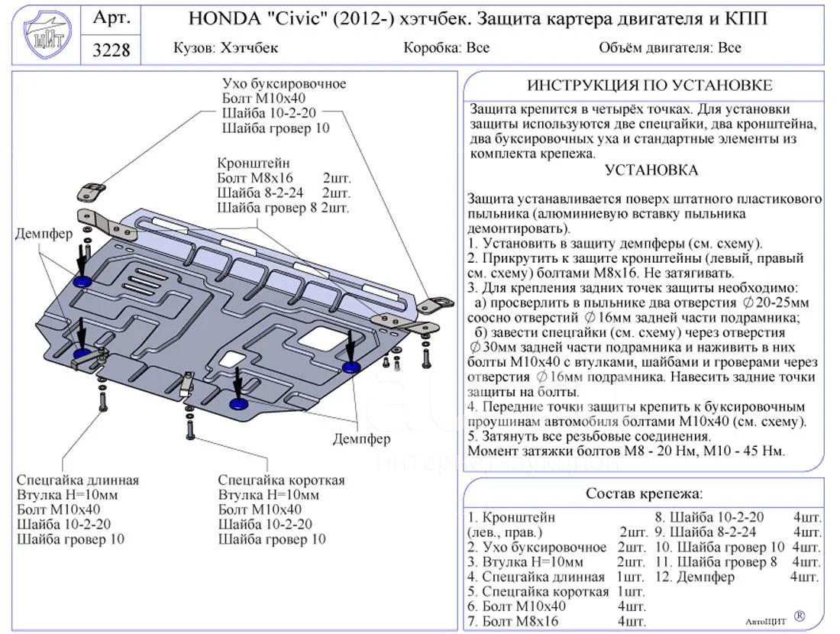Select the diagram label 'Кронштейн' above the plate

pos(254,163)
